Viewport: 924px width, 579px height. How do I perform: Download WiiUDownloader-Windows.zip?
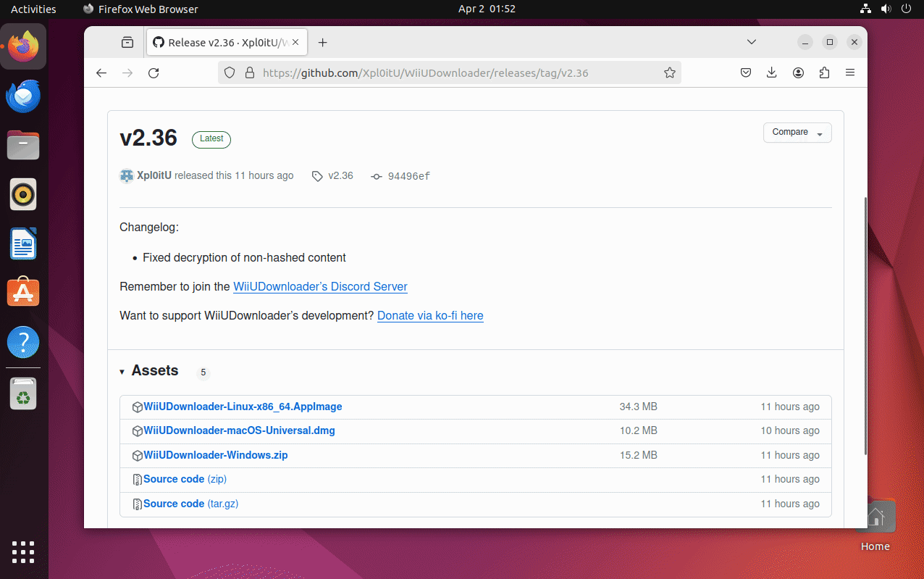216,455
